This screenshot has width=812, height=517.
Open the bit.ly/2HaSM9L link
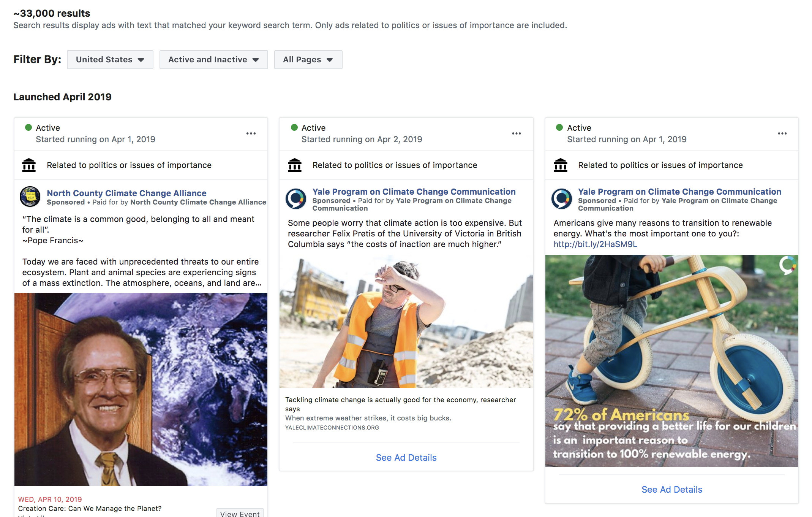pos(595,244)
